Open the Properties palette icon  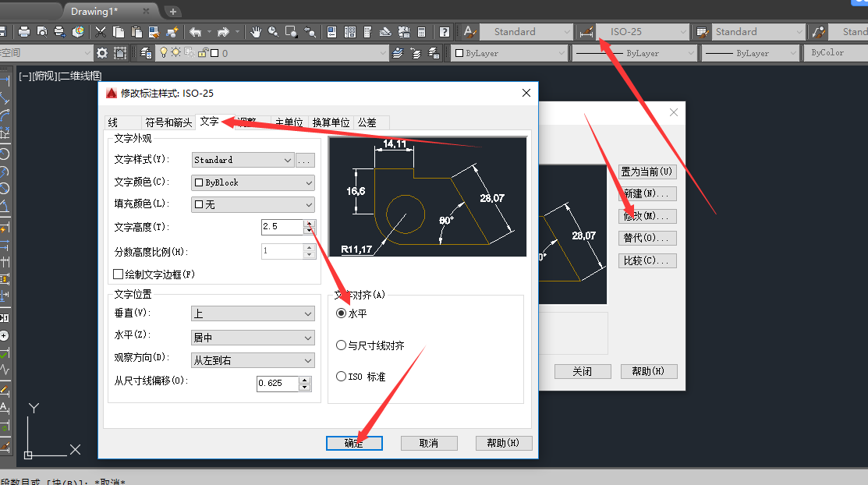(x=331, y=31)
